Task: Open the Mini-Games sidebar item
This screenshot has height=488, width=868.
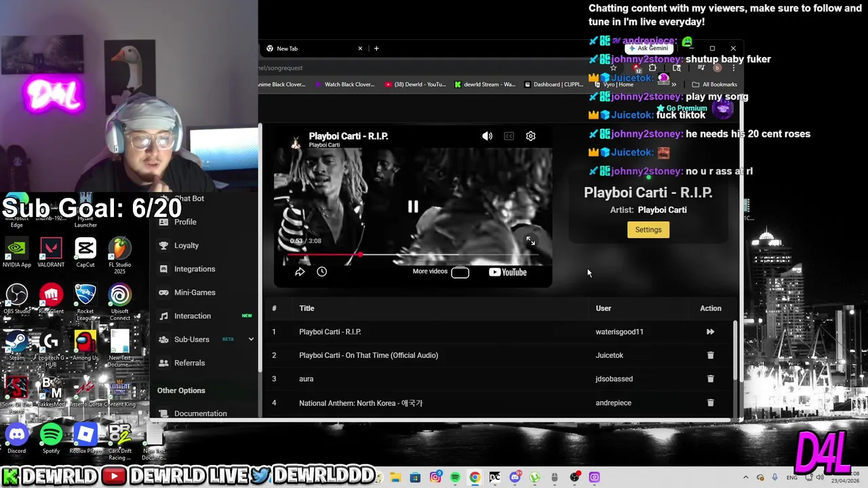Action: click(195, 292)
